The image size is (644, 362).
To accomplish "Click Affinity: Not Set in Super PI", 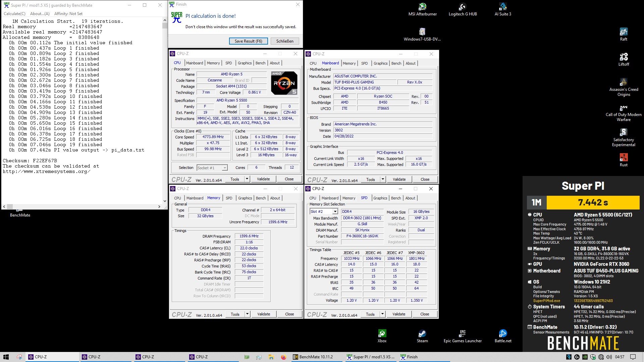I will pyautogui.click(x=68, y=14).
